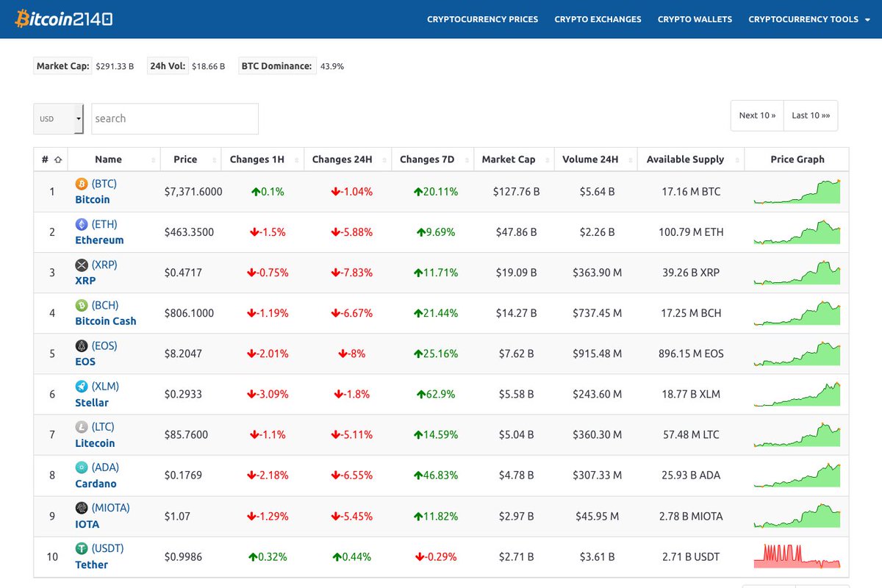
Task: Open the Bitcoin price graph thumbnail
Action: pos(797,191)
